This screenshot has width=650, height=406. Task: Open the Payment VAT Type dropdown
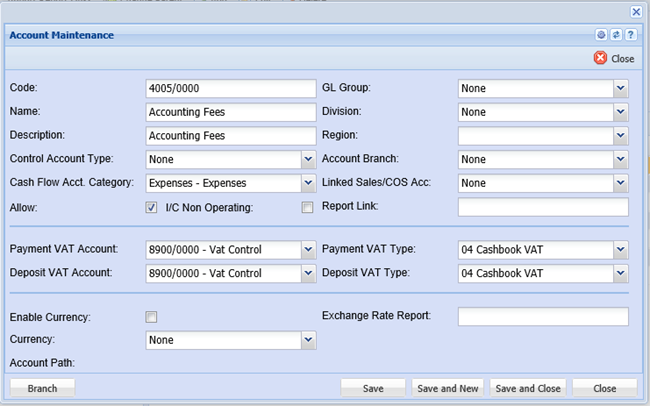coord(620,249)
